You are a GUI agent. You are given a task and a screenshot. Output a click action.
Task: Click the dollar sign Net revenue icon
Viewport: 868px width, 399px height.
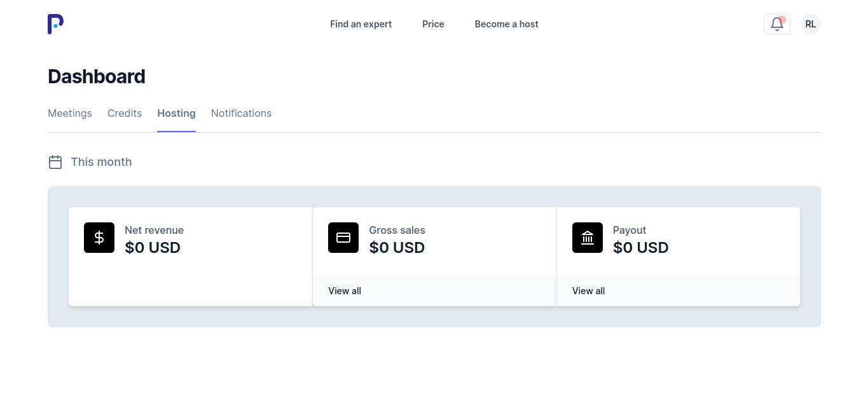99,238
